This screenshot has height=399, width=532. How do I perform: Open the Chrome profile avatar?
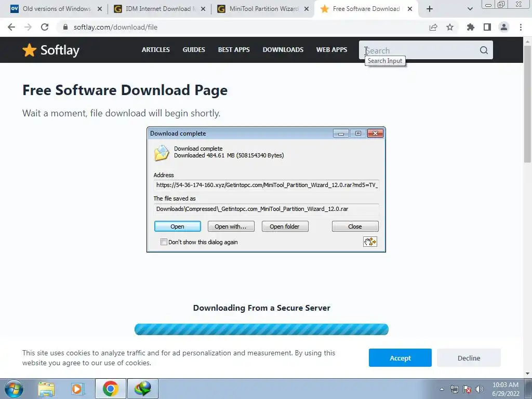(504, 27)
